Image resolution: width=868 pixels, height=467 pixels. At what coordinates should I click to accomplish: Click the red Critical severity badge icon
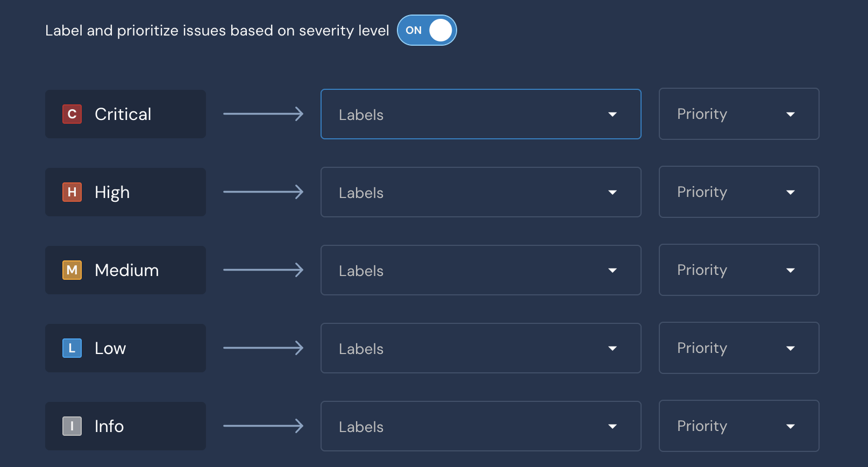(x=72, y=114)
